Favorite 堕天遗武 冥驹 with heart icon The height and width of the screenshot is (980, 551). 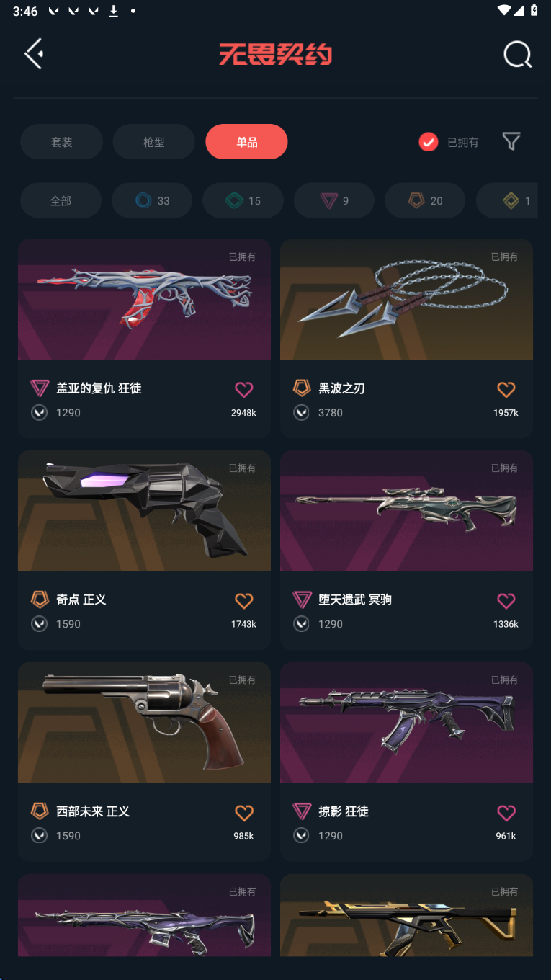point(506,601)
